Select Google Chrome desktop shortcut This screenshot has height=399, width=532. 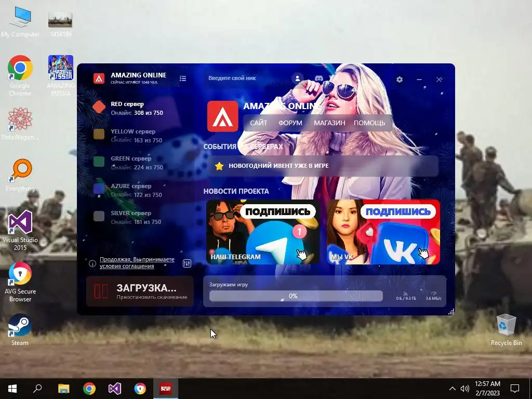20,76
